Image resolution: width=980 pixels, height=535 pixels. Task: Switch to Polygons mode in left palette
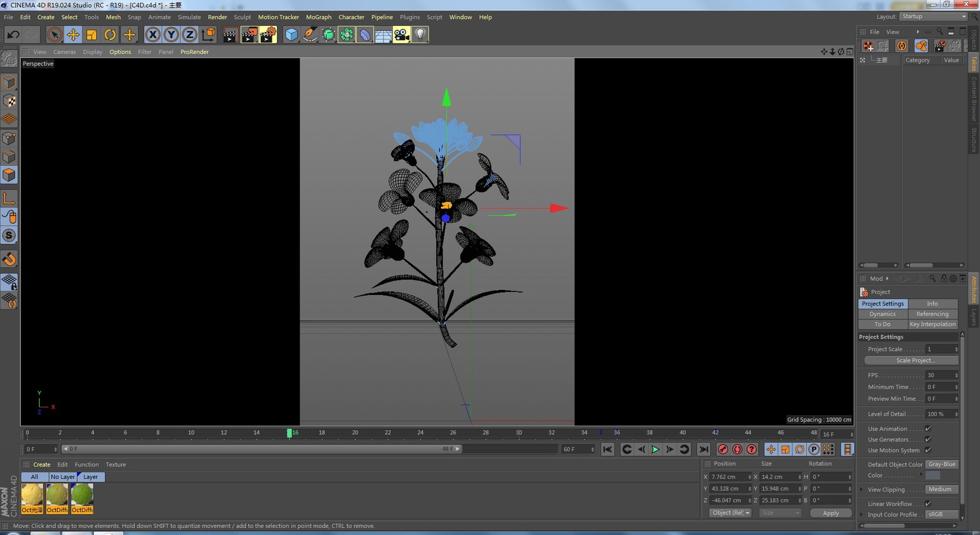9,175
